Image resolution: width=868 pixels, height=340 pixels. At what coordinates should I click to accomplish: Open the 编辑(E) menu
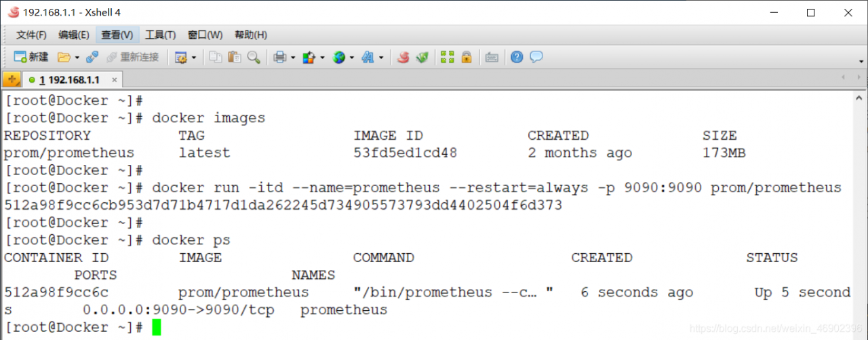(x=73, y=35)
